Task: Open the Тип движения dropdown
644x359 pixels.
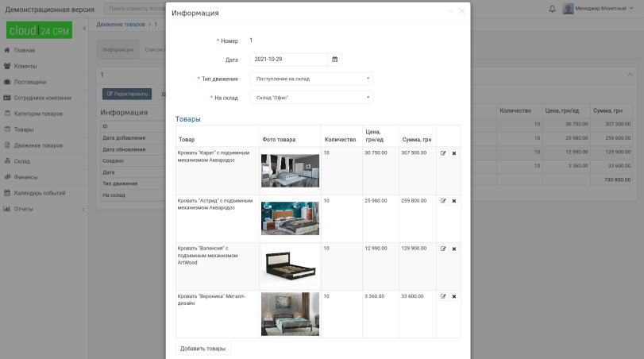Action: coord(311,79)
